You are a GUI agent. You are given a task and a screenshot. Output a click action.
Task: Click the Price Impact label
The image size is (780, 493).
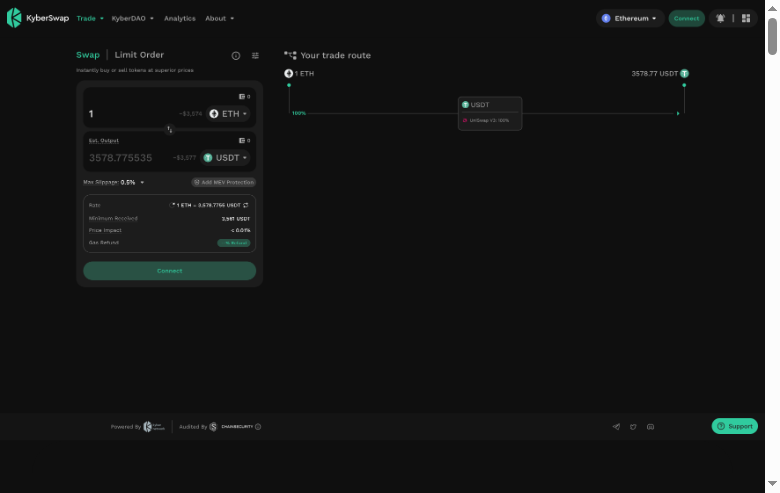pos(105,230)
